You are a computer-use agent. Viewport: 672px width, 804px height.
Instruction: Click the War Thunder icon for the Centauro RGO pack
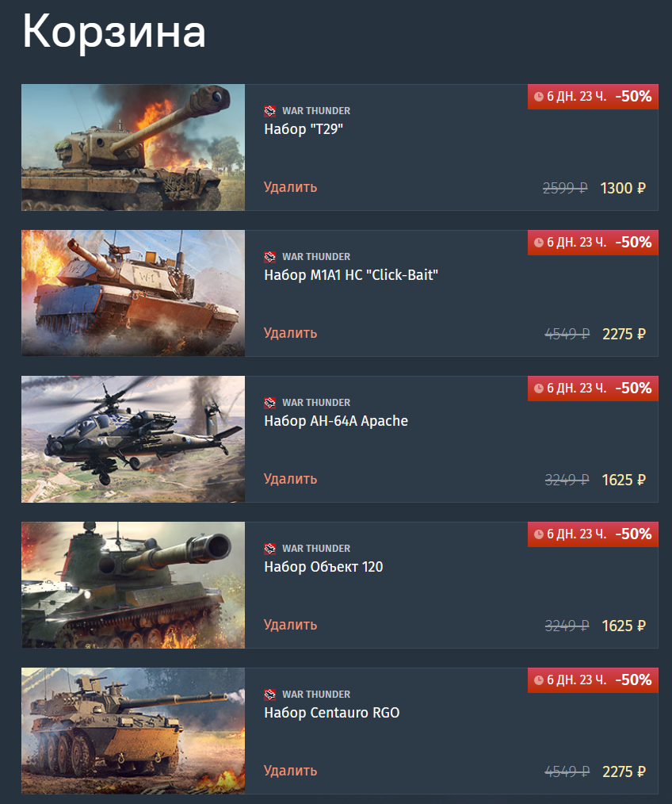pyautogui.click(x=269, y=695)
